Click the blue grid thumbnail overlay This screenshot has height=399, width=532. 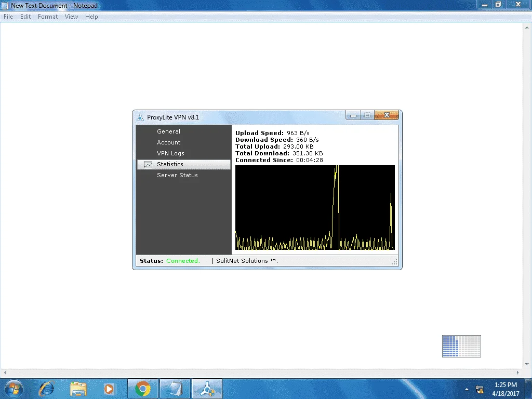point(461,346)
